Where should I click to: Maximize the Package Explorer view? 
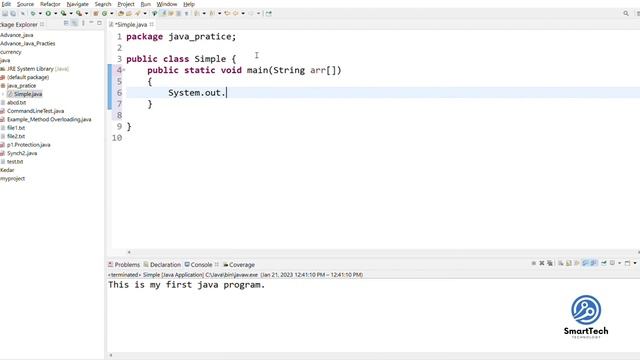[99, 23]
